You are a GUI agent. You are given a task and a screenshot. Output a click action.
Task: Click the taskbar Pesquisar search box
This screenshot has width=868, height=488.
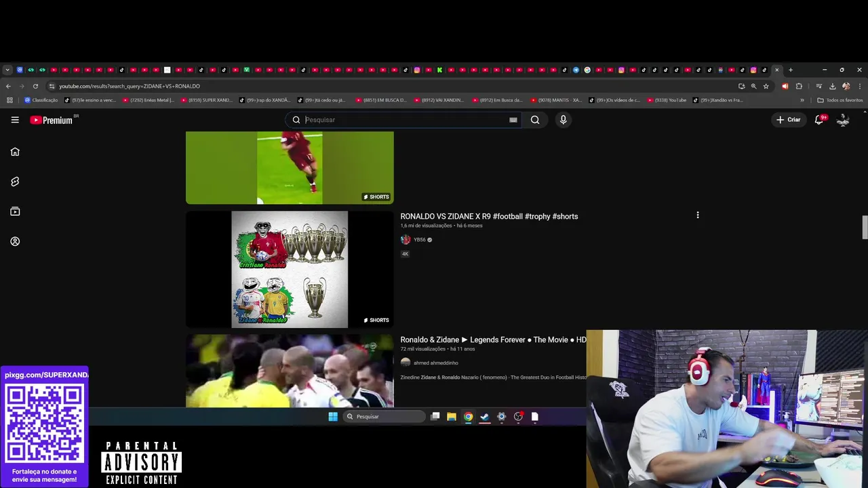click(384, 417)
